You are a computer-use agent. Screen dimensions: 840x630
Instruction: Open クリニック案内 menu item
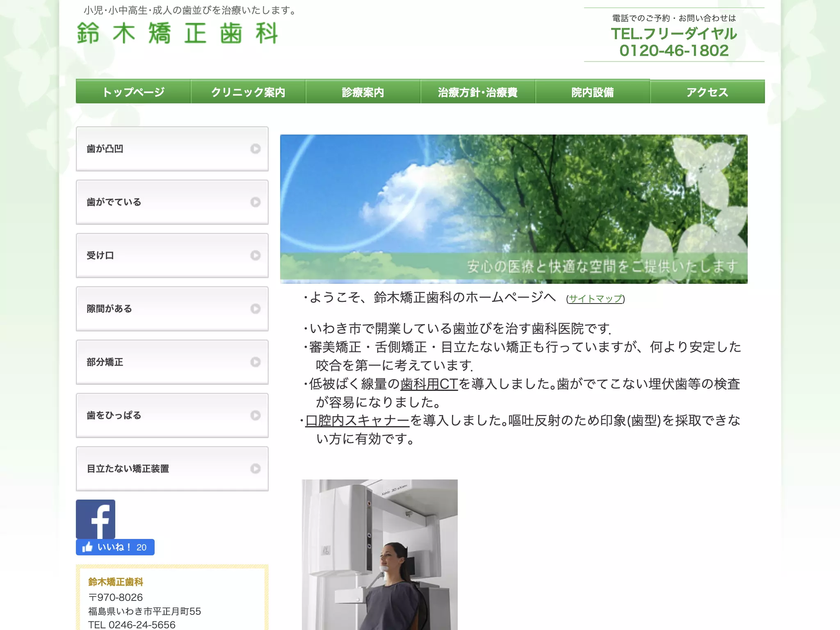248,91
